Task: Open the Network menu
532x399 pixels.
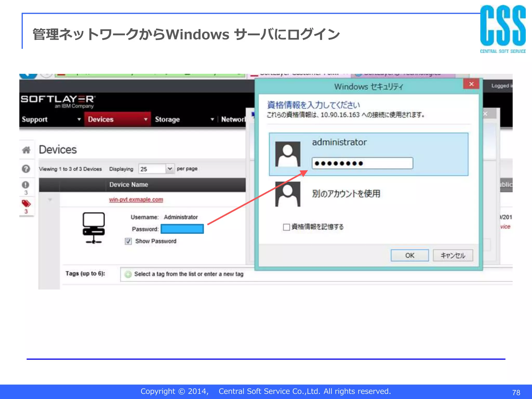Action: point(233,119)
